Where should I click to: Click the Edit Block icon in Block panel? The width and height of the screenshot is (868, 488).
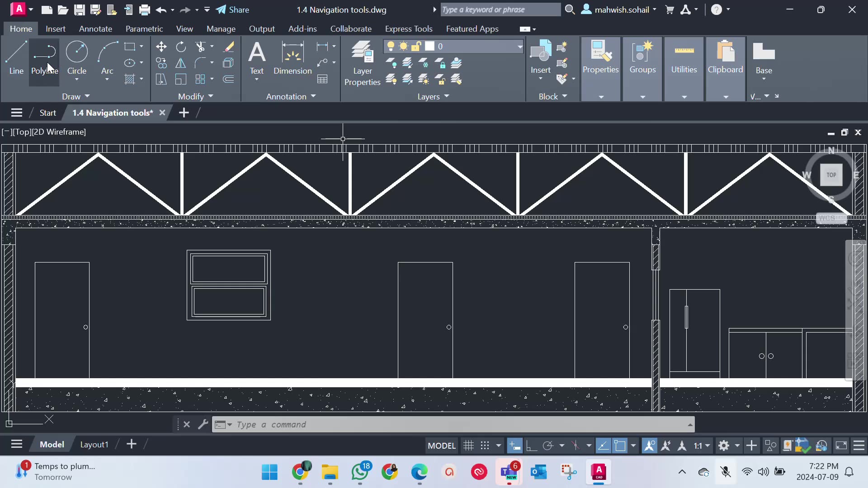563,63
